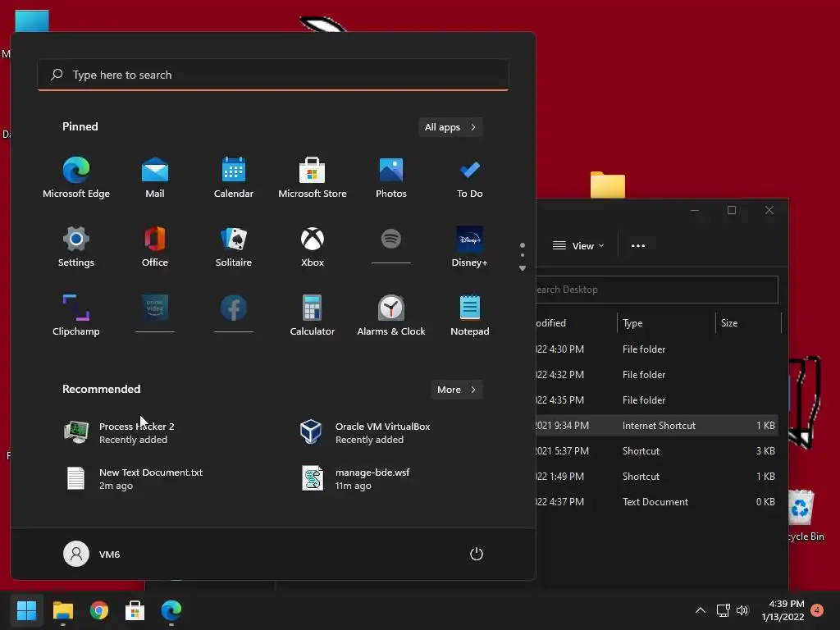Image resolution: width=840 pixels, height=630 pixels.
Task: Open the Calculator app
Action: point(313,316)
